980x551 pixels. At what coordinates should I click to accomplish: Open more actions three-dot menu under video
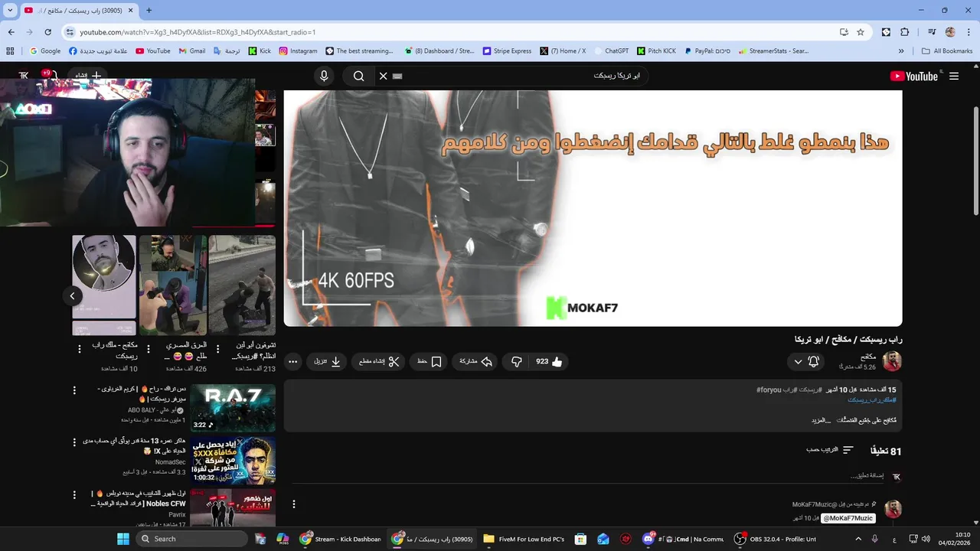pyautogui.click(x=292, y=361)
